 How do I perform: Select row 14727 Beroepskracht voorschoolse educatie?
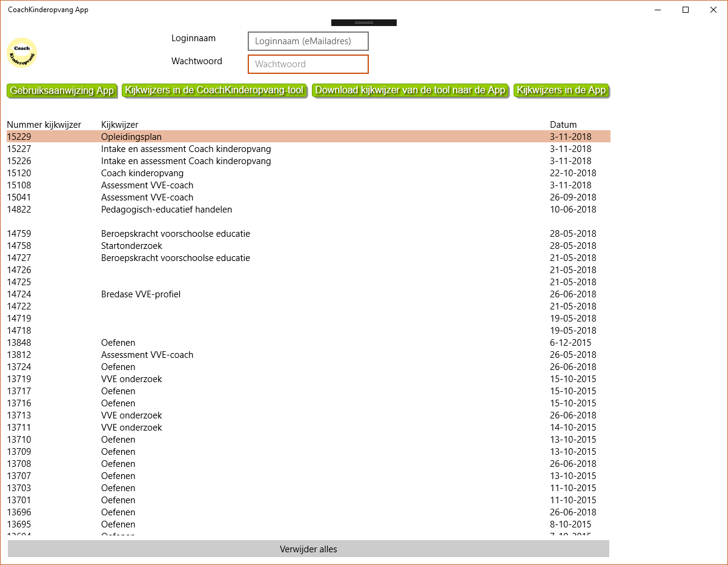(x=308, y=258)
